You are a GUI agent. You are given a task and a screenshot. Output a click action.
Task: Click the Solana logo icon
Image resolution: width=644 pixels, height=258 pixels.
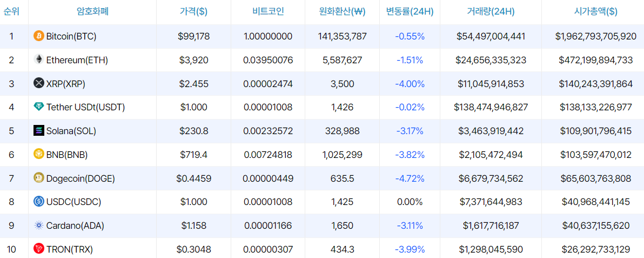tap(38, 131)
